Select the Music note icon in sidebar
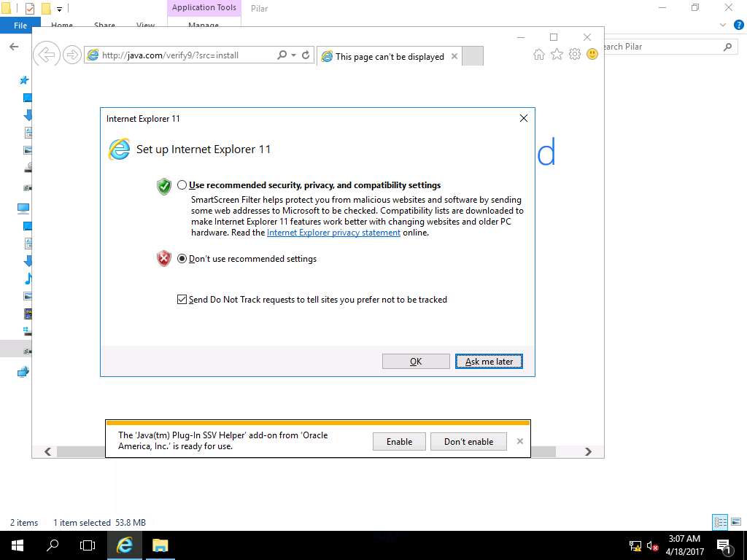The width and height of the screenshot is (747, 560). tap(28, 278)
